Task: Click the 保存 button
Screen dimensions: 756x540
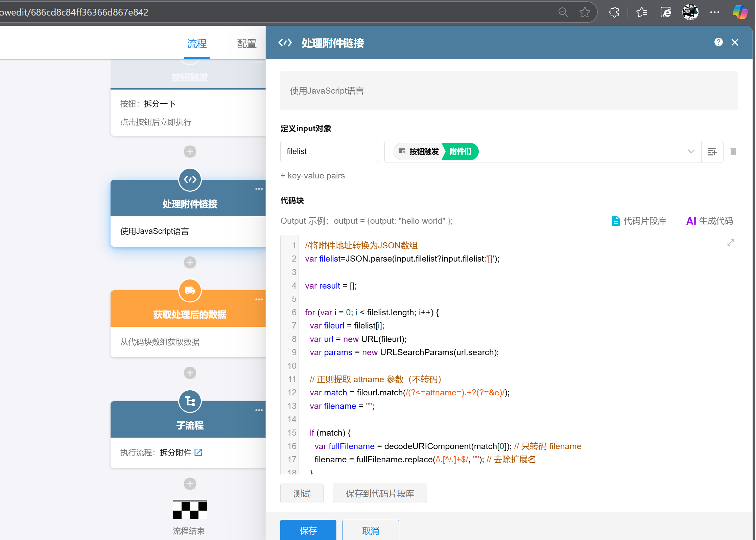Action: (x=308, y=530)
